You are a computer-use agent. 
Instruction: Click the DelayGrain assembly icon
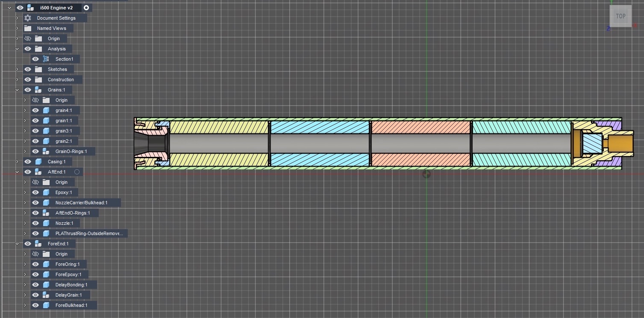coord(46,295)
